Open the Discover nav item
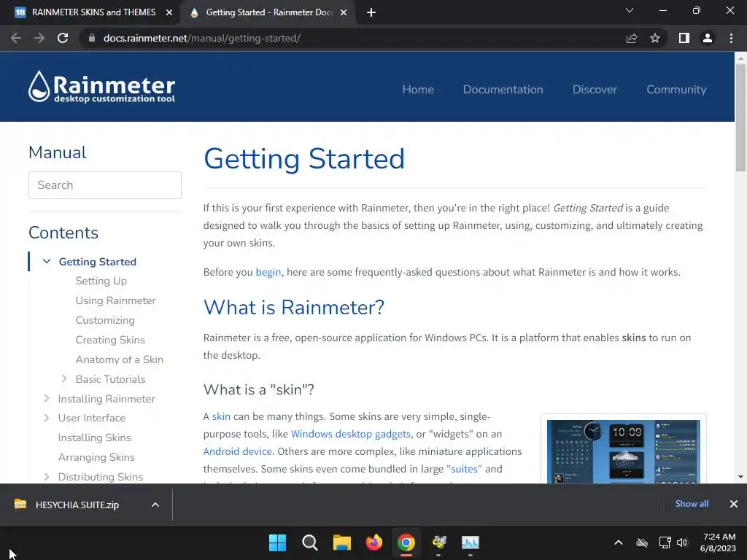 pyautogui.click(x=595, y=90)
